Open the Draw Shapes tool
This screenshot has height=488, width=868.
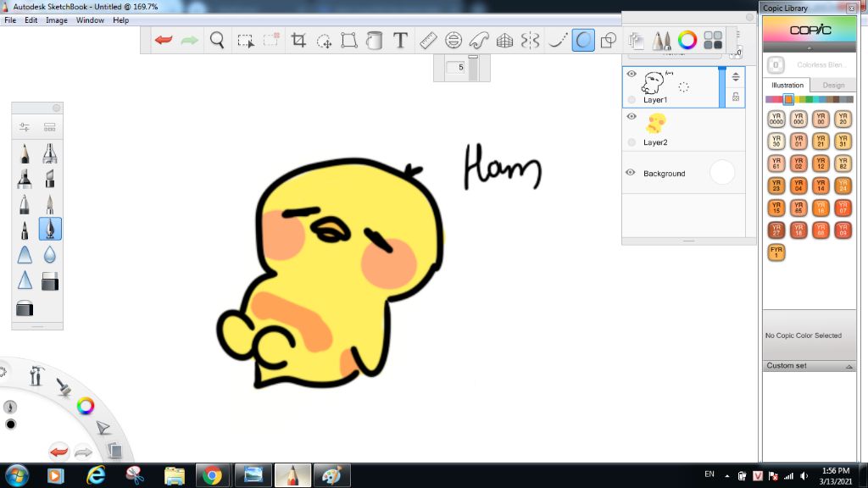tap(609, 40)
